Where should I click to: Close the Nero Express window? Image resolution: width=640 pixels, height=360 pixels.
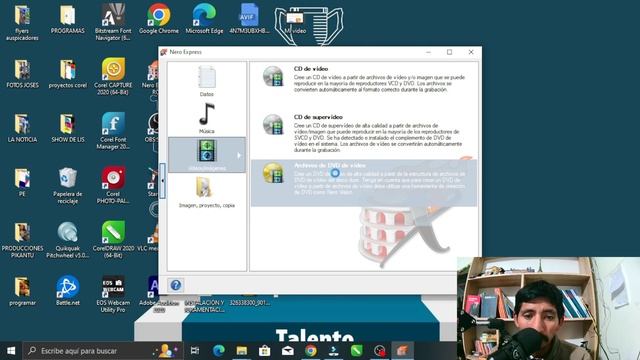(x=471, y=52)
